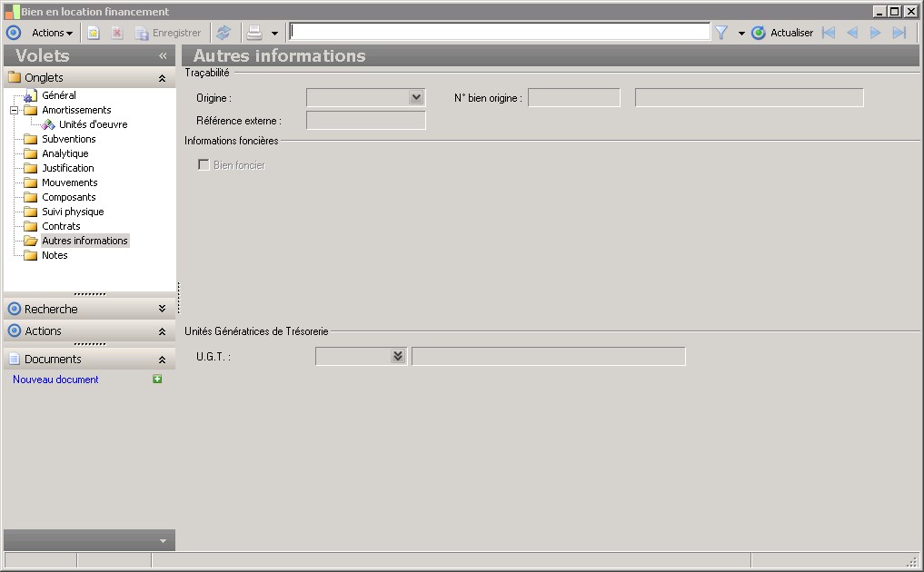This screenshot has height=572, width=924.
Task: Open the Analytique tab
Action: pyautogui.click(x=65, y=153)
